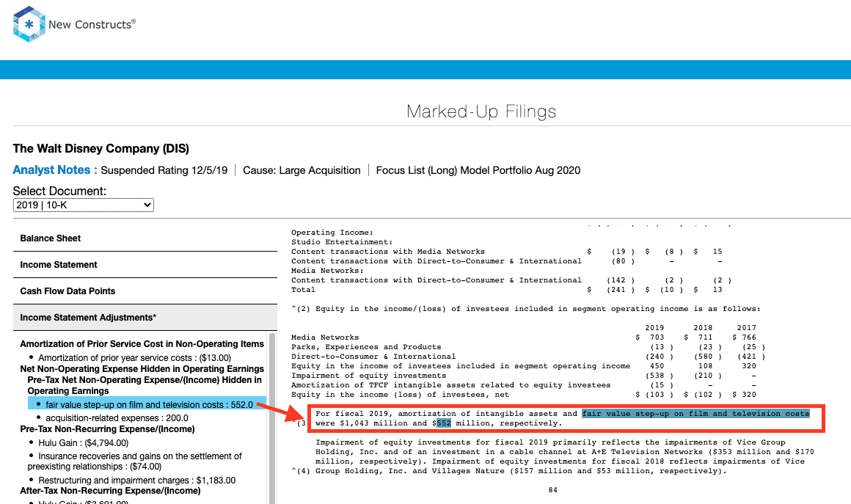Click 'Cause: Large Acquisition' note

(x=302, y=170)
